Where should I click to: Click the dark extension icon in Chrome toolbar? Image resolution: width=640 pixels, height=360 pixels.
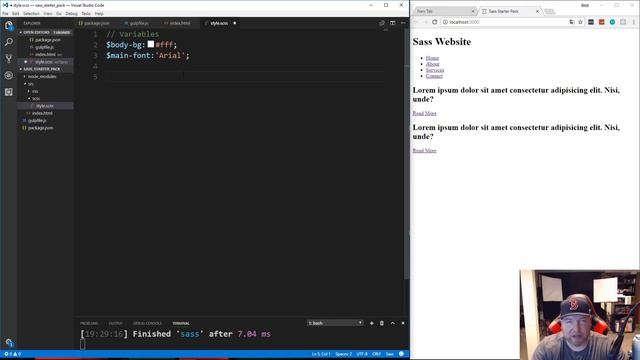pos(591,22)
